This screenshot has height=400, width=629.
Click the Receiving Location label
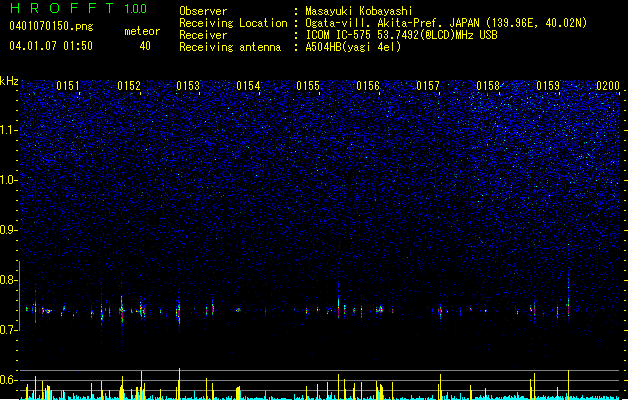[x=233, y=23]
